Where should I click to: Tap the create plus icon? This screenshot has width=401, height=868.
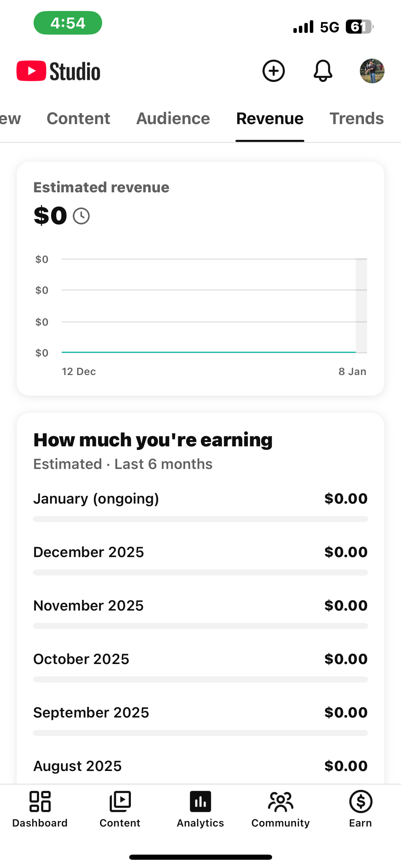(x=274, y=71)
